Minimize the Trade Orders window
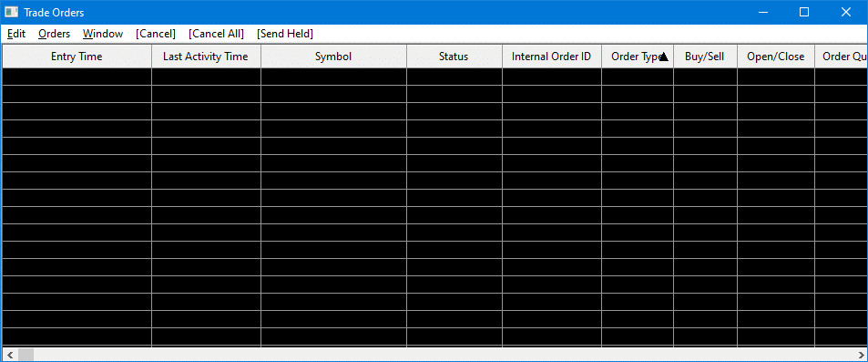This screenshot has height=362, width=868. click(x=764, y=12)
